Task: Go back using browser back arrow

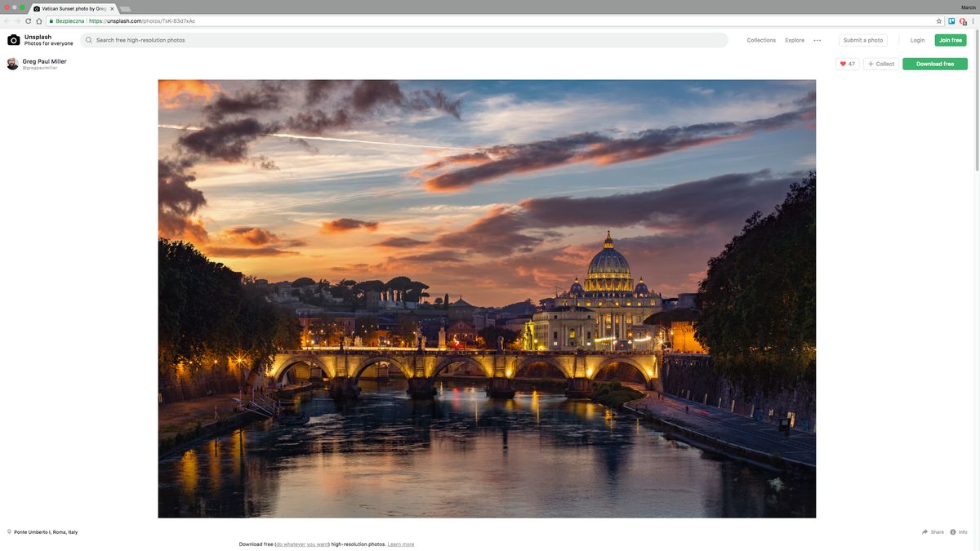Action: tap(7, 21)
